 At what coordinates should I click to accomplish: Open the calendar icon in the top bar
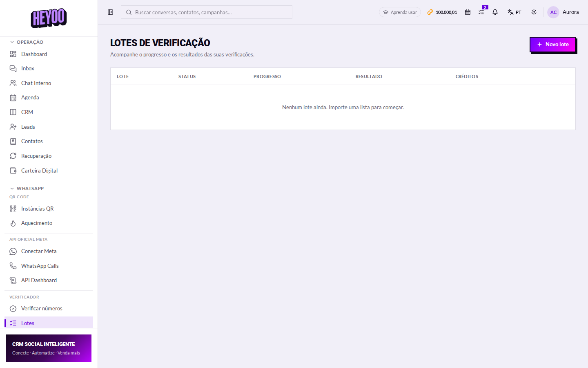[x=468, y=12]
